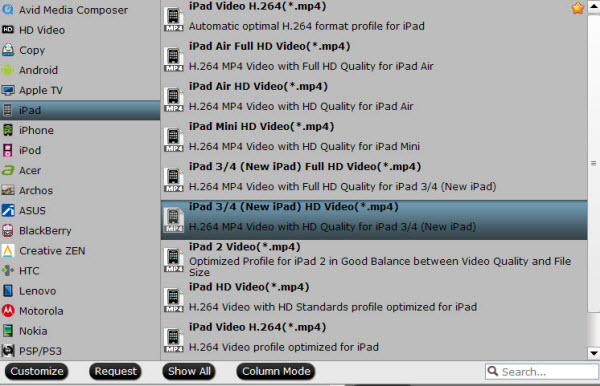Click the Creative ZEN logo icon
The height and width of the screenshot is (386, 600).
pos(8,251)
